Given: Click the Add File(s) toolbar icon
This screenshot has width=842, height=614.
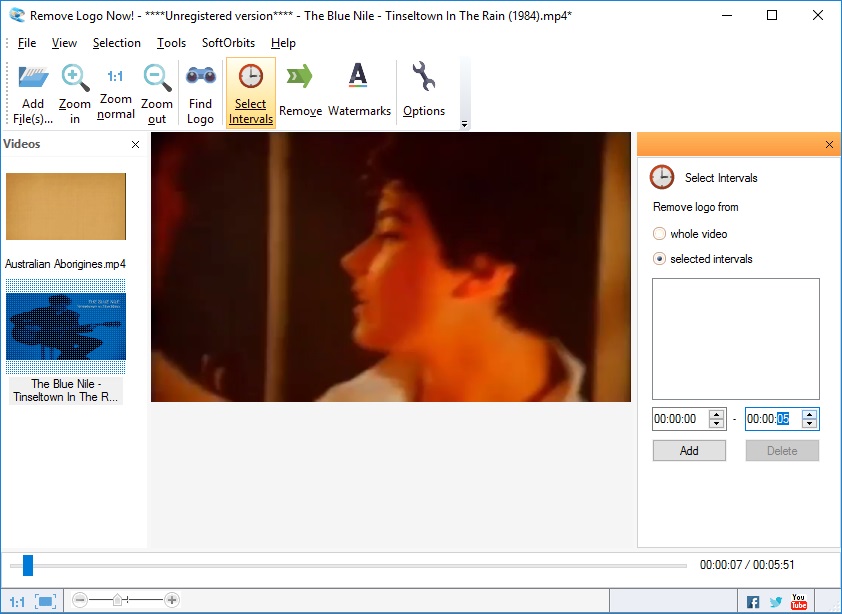Looking at the screenshot, I should (33, 77).
